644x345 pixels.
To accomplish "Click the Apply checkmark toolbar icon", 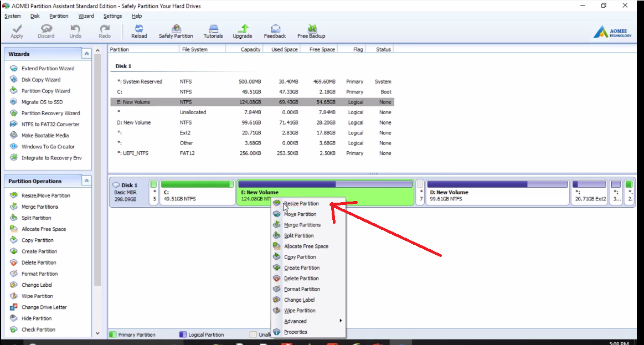I will point(17,31).
